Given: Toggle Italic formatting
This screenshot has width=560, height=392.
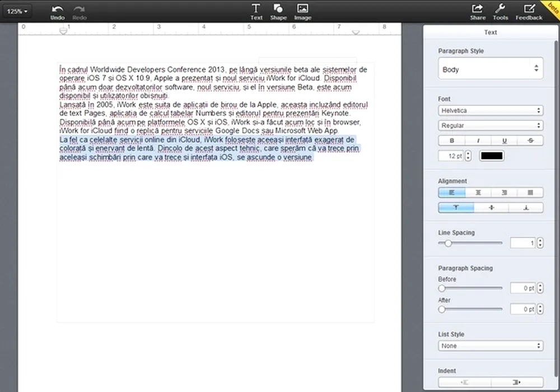Looking at the screenshot, I should point(478,141).
